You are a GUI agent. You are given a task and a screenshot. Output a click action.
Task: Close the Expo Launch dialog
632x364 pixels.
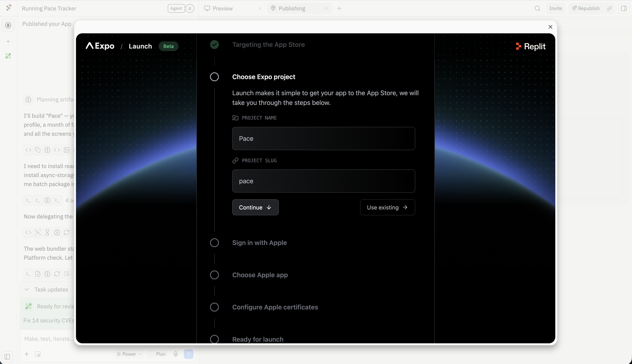coord(550,27)
